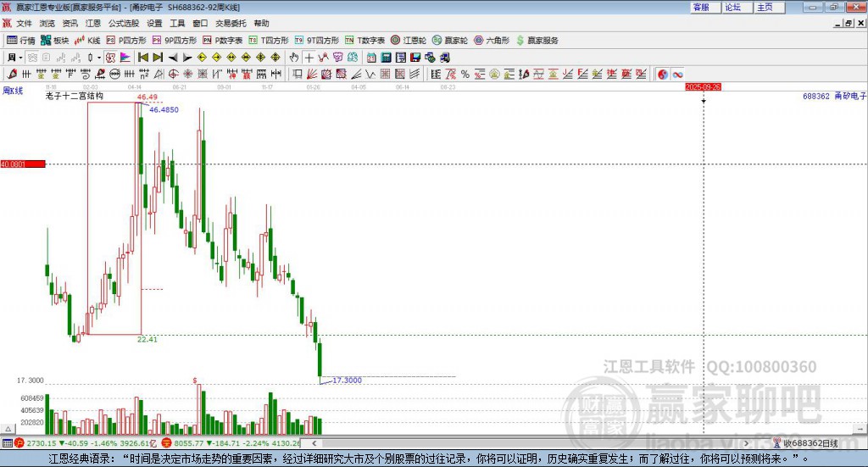Jump to last bar icon
Screen dimensions: 868x467
[158, 58]
